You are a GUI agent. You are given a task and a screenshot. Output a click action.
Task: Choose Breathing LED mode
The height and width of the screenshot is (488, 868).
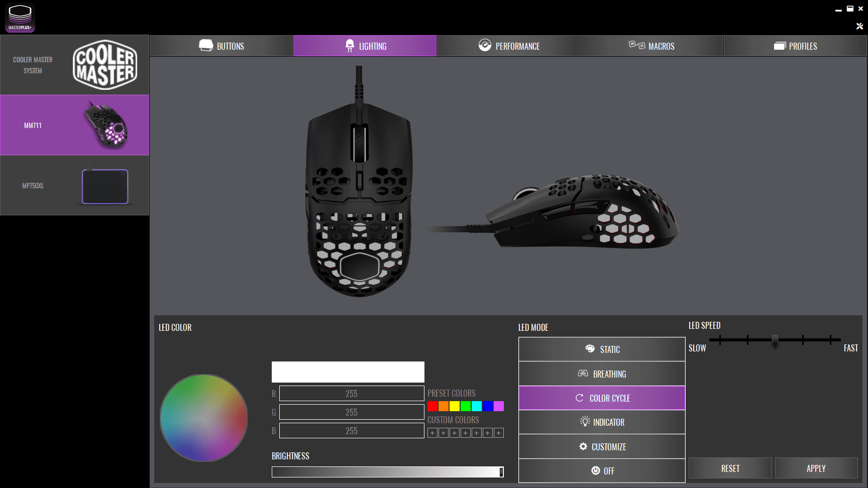(x=602, y=374)
